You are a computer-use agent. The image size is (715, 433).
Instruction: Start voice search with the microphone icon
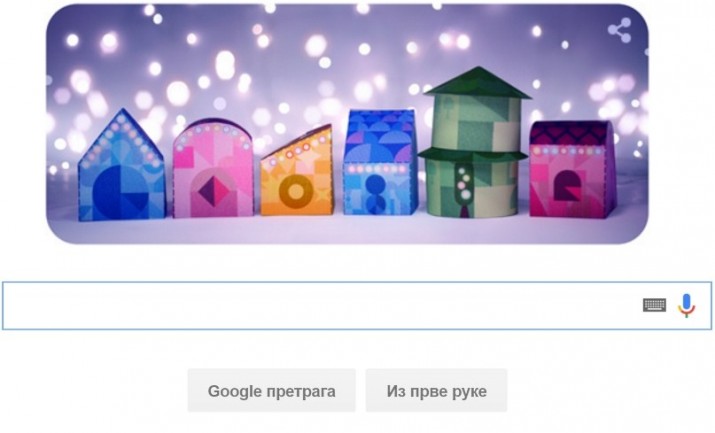tap(686, 305)
